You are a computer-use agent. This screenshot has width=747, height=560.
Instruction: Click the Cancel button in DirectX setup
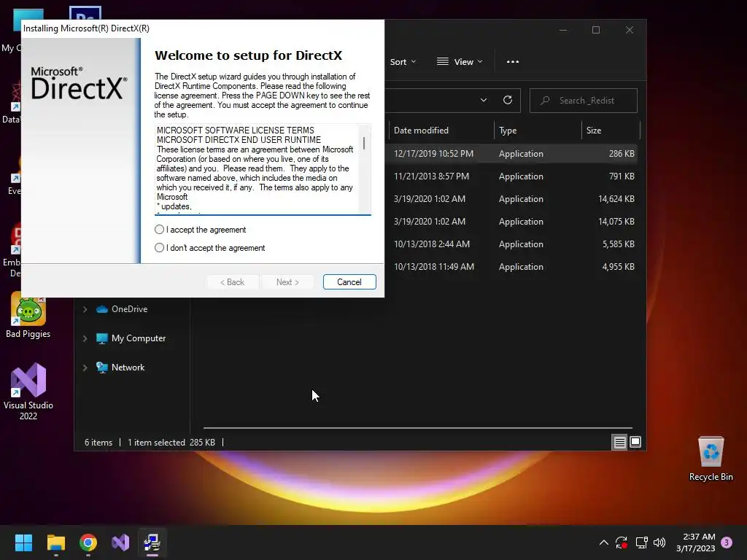[349, 282]
